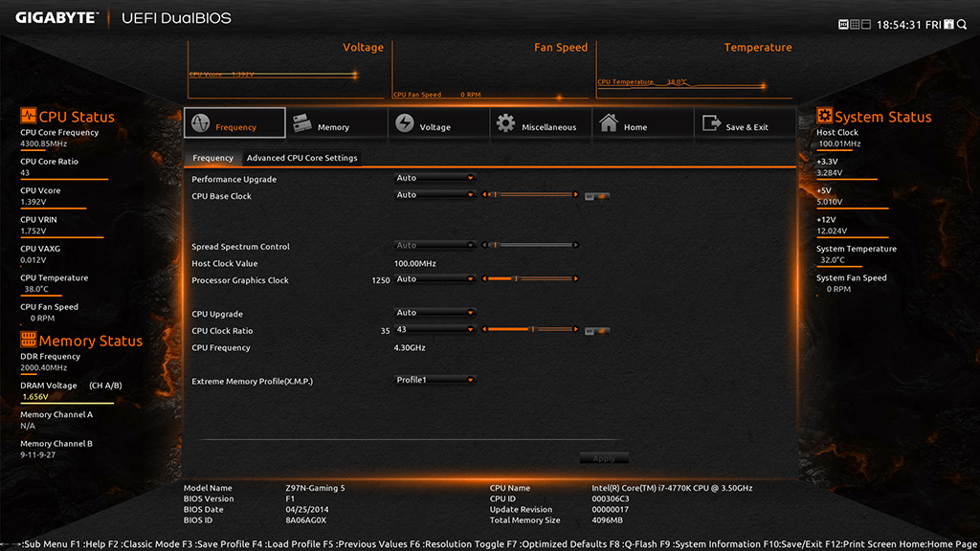Click the Save & Exit door icon
Viewport: 980px width, 551px height.
pyautogui.click(x=711, y=123)
